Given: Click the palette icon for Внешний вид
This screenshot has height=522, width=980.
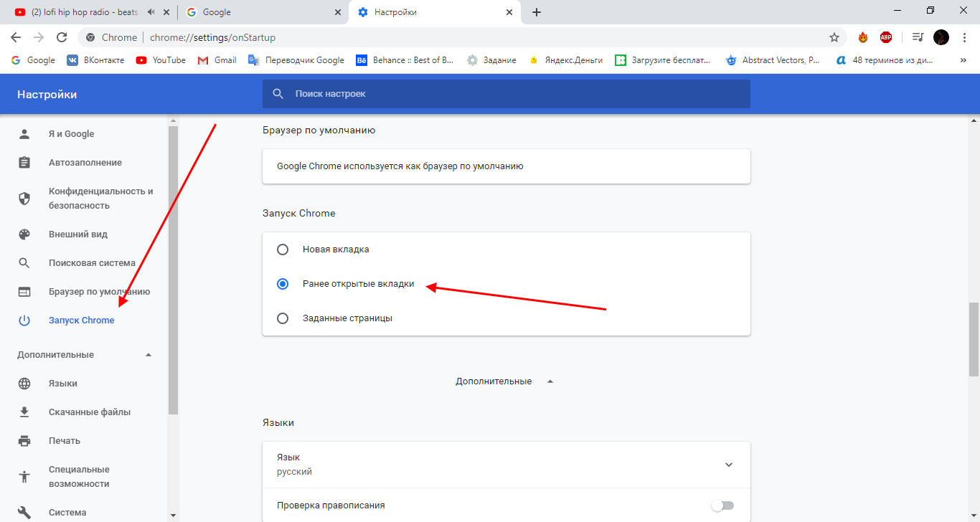Looking at the screenshot, I should click(24, 234).
